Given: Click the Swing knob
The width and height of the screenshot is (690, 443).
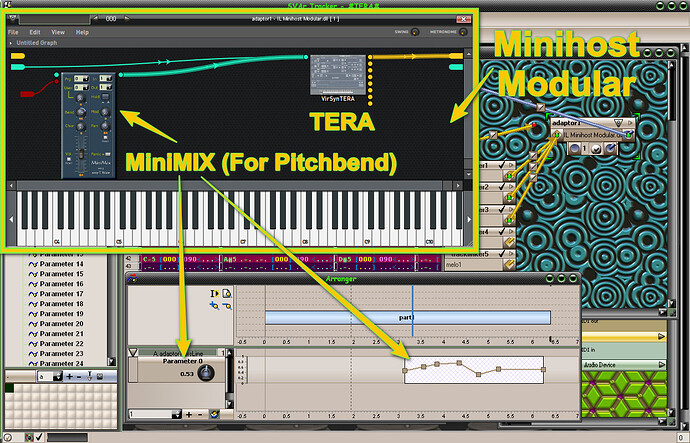Looking at the screenshot, I should [415, 32].
